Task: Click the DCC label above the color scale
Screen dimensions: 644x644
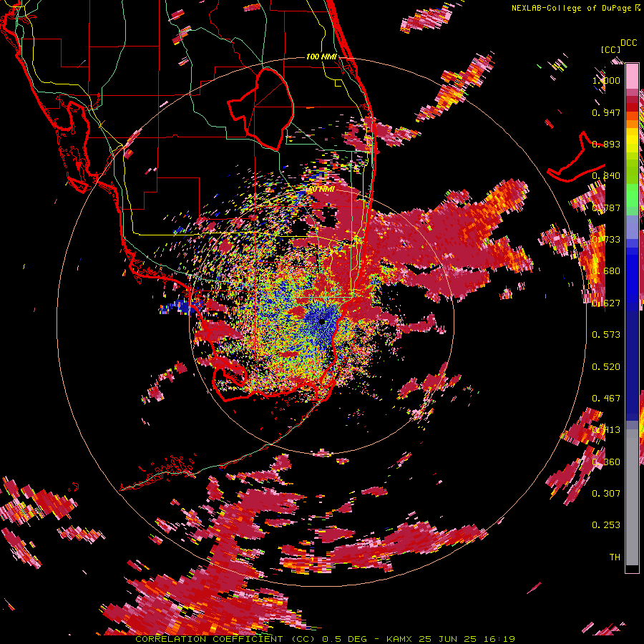Action: click(x=628, y=43)
